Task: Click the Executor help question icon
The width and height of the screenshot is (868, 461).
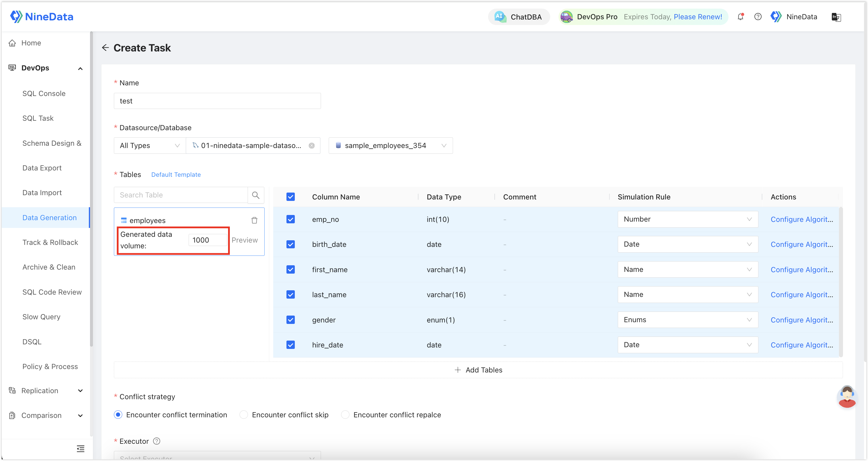Action: [157, 441]
